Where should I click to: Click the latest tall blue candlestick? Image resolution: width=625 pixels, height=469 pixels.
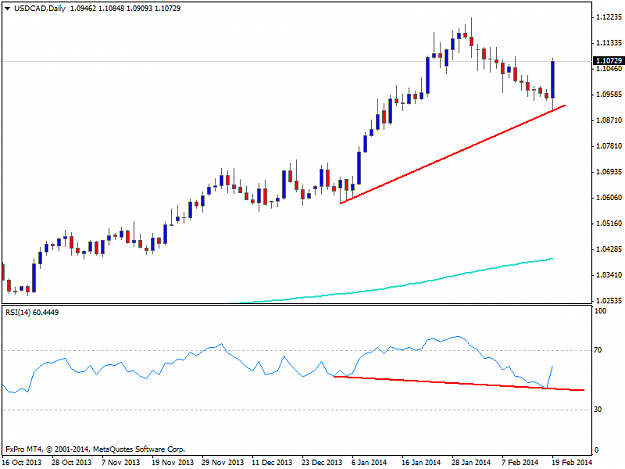coord(553,79)
